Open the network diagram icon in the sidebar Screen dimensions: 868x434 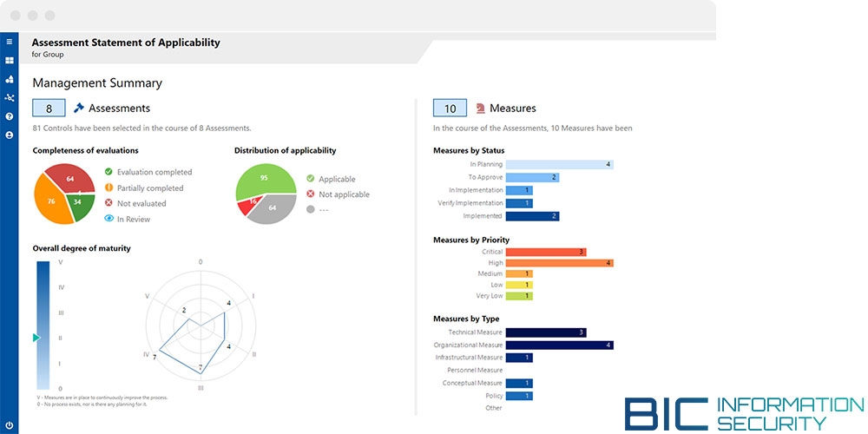[x=9, y=98]
